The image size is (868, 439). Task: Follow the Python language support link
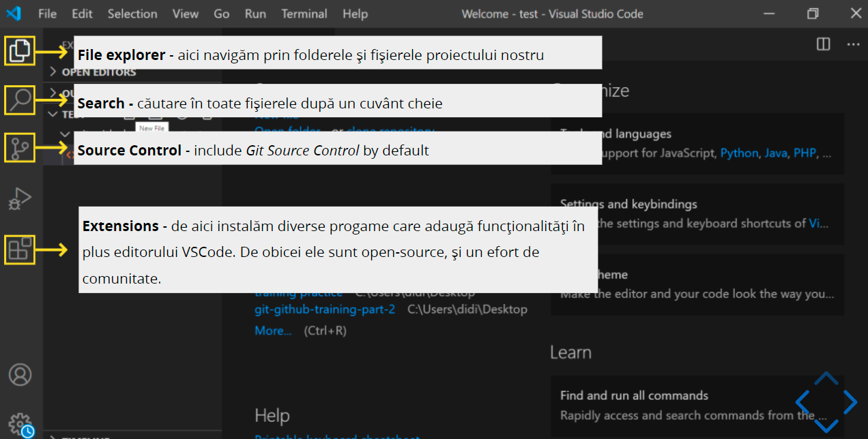[x=739, y=153]
